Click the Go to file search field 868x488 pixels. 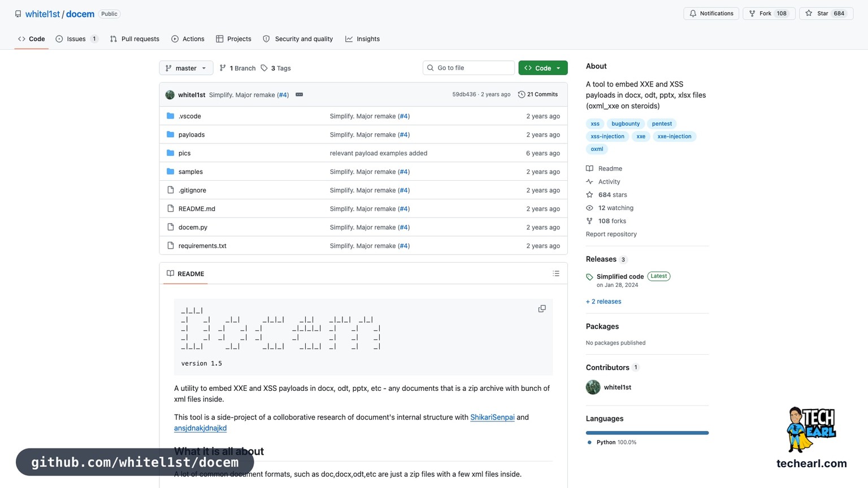click(x=468, y=68)
